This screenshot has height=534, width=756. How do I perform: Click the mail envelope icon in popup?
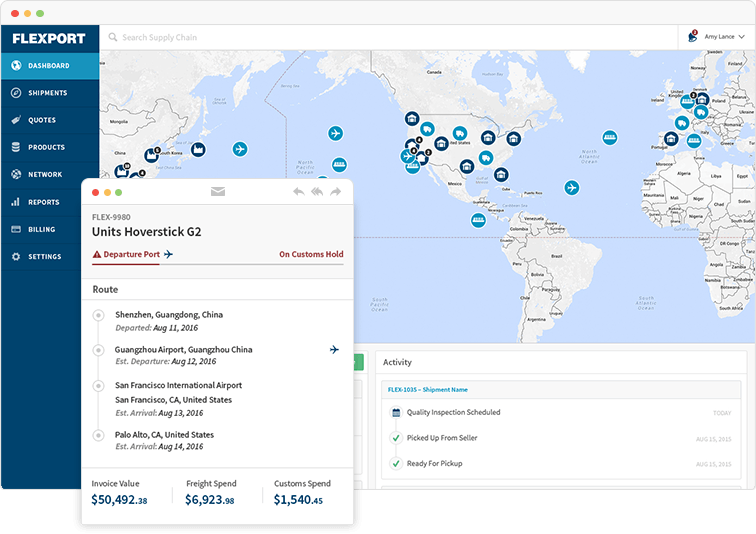pos(217,191)
